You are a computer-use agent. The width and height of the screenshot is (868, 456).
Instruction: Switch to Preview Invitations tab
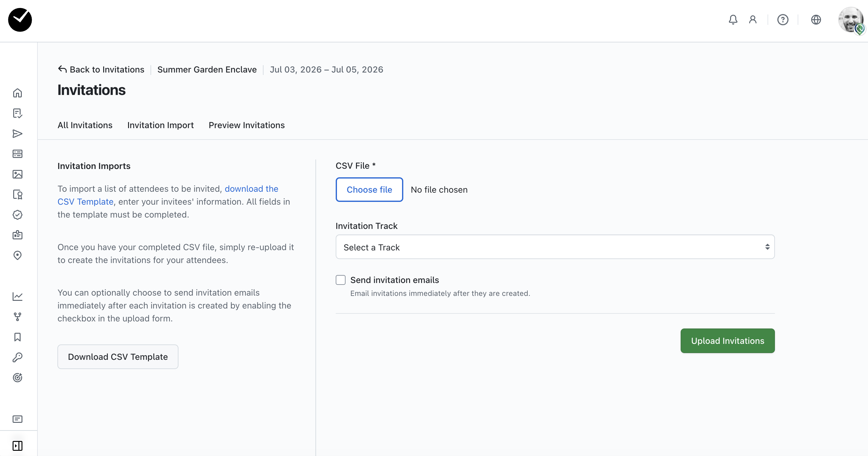pos(246,125)
